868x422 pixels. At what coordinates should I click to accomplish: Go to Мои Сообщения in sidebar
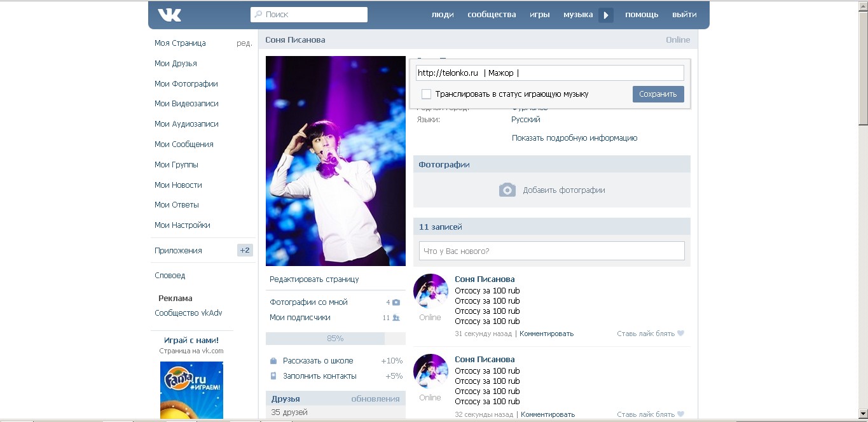coord(184,144)
